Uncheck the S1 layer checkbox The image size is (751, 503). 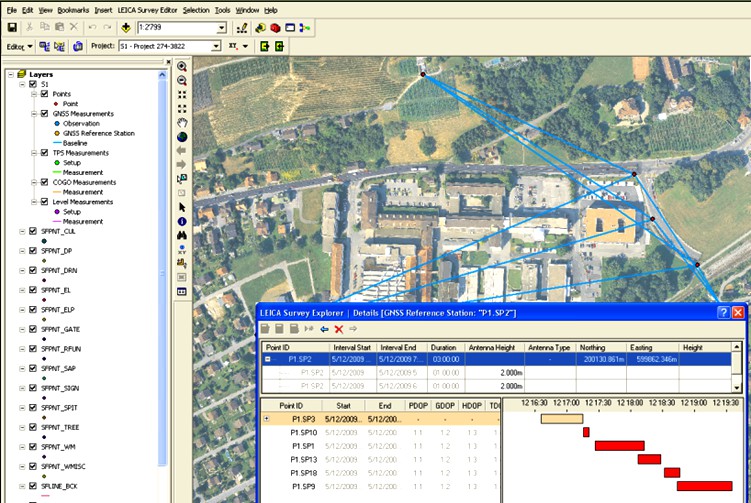[33, 84]
